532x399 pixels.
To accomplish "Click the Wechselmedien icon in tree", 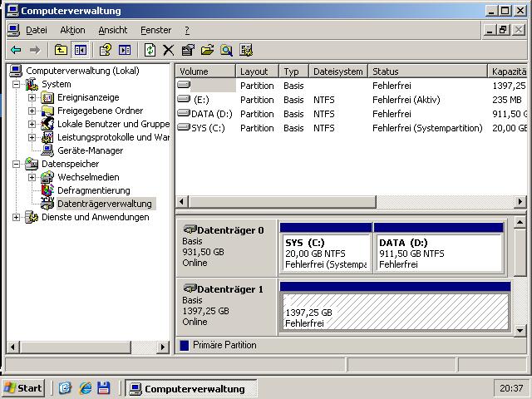I will point(47,177).
